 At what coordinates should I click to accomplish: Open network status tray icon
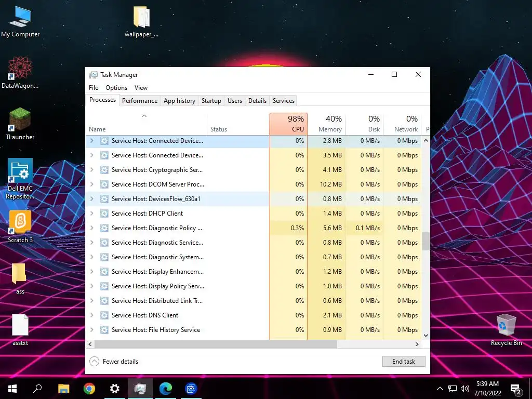point(453,389)
